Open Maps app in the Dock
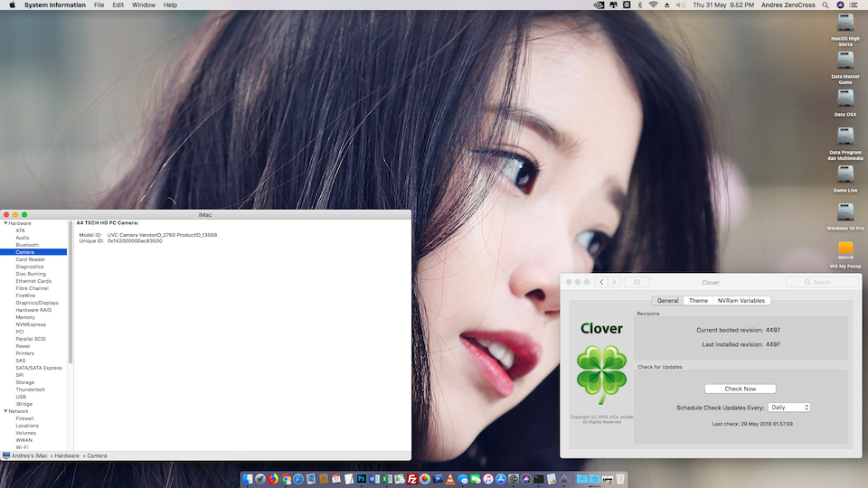 click(400, 479)
